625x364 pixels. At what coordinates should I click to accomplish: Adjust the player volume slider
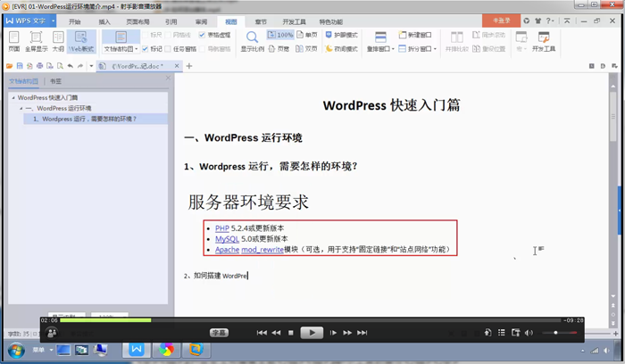tap(555, 333)
